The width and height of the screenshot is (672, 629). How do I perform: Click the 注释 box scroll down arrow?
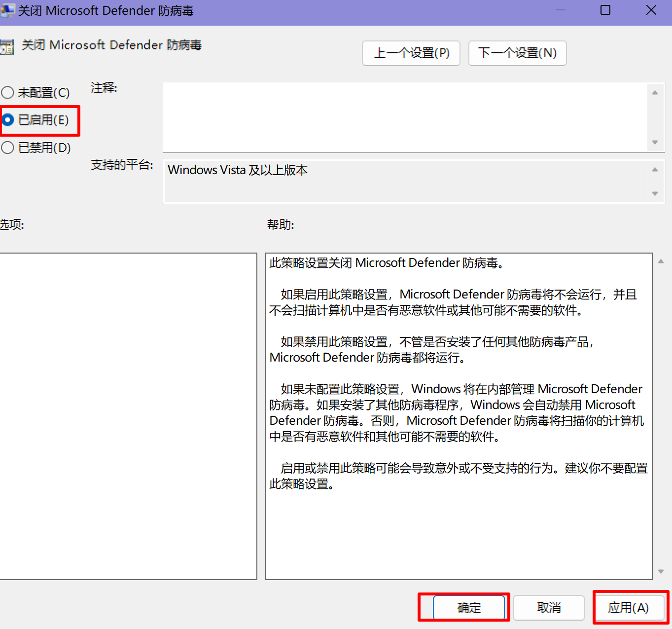[655, 142]
